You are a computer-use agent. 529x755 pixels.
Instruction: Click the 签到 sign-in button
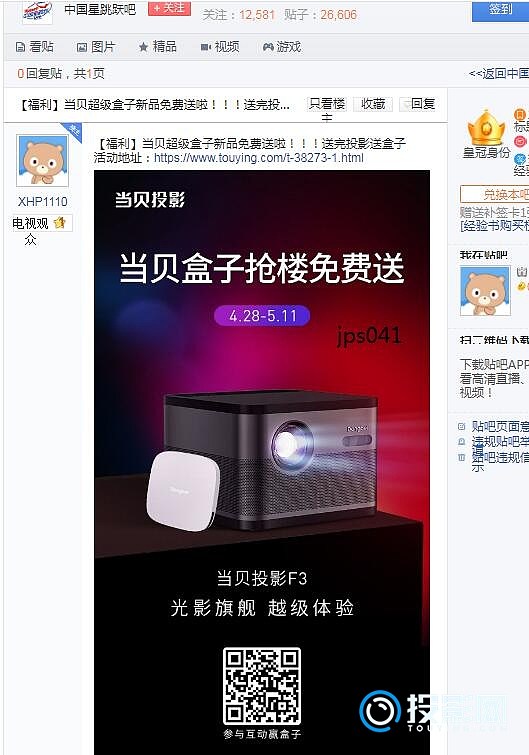point(500,10)
